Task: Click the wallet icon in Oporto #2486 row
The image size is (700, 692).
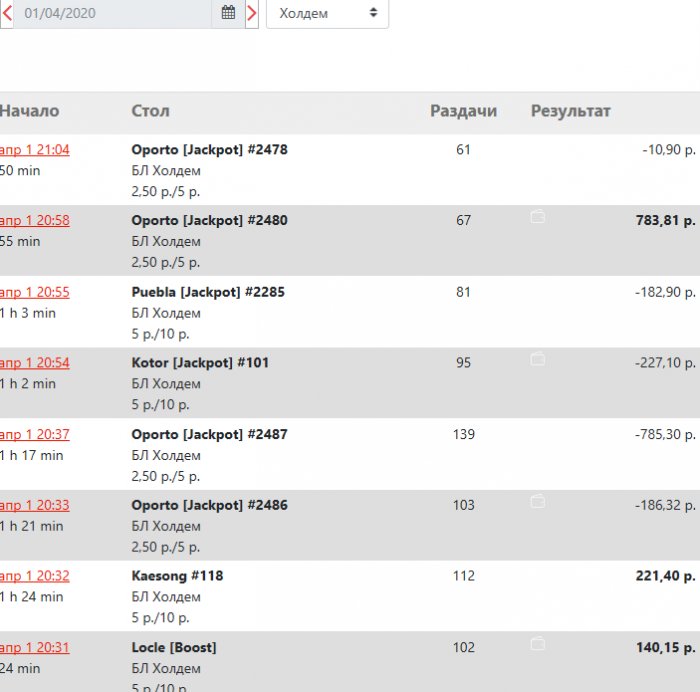Action: 538,501
